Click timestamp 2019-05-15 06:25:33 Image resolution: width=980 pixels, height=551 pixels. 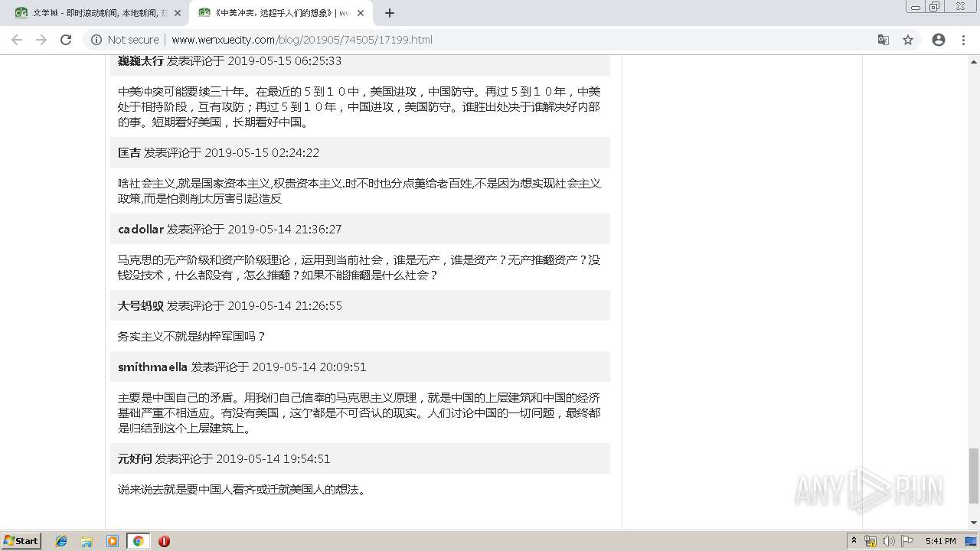click(x=285, y=60)
